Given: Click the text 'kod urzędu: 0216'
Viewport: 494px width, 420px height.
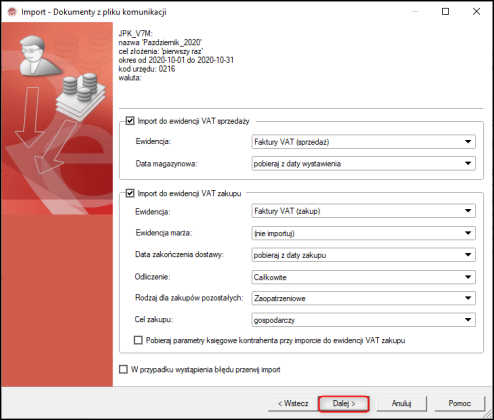Looking at the screenshot, I should [147, 69].
